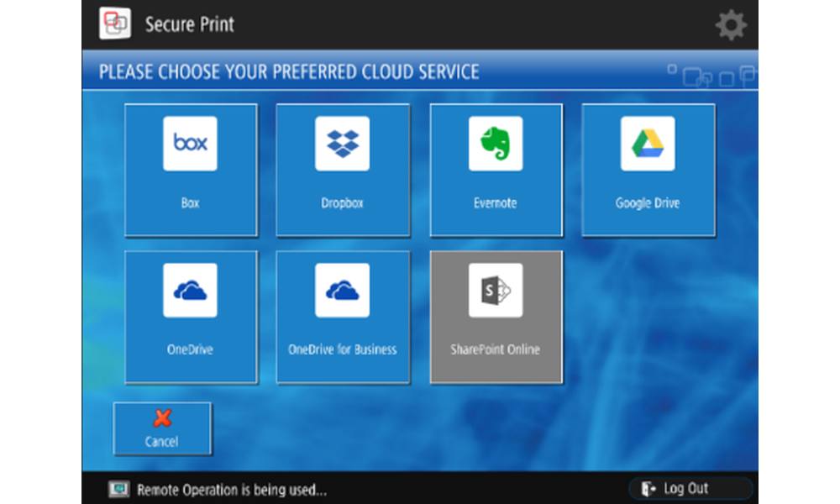This screenshot has height=504, width=840.
Task: Click the red X icon on Cancel
Action: point(162,418)
